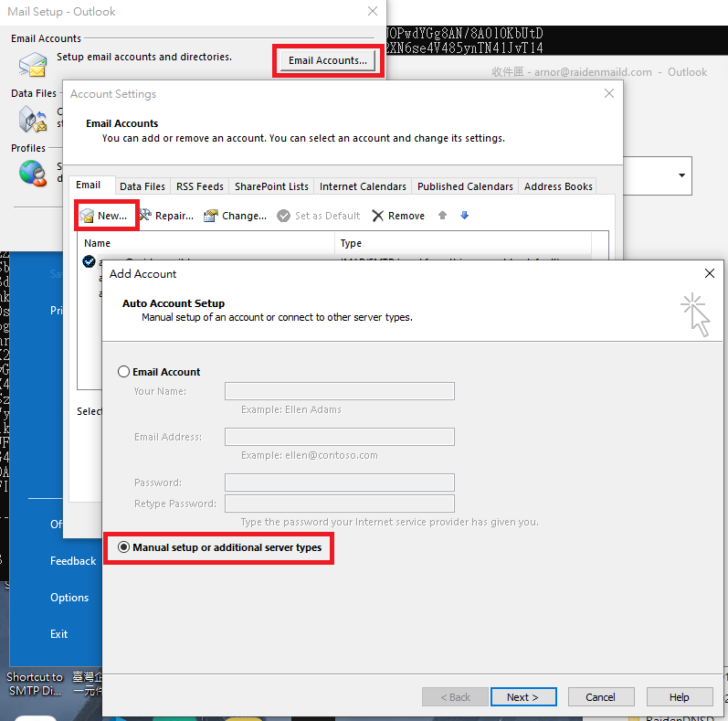Screen dimensions: 728x721
Task: Open the Published Calendars tab
Action: 465,186
